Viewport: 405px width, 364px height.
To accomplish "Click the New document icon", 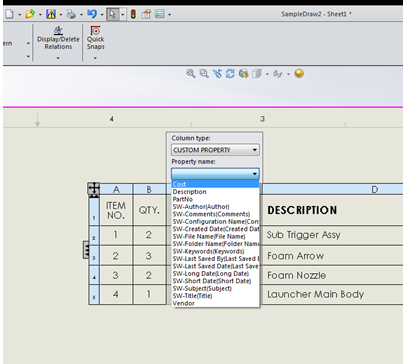I will pyautogui.click(x=9, y=14).
